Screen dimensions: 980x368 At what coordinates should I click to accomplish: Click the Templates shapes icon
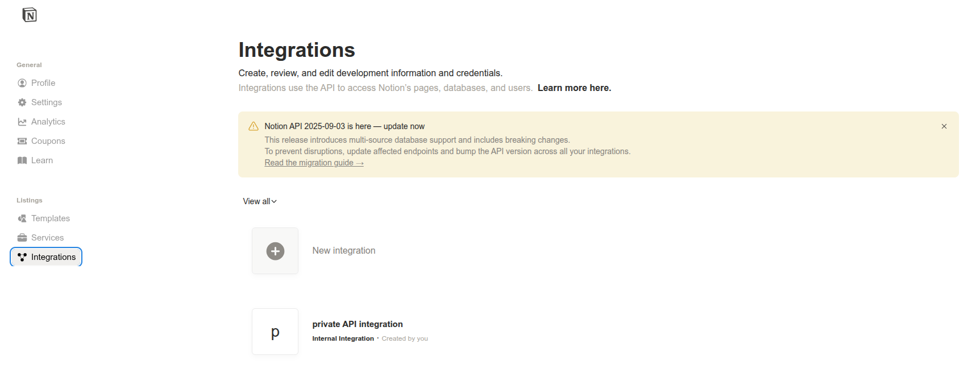pos(22,218)
